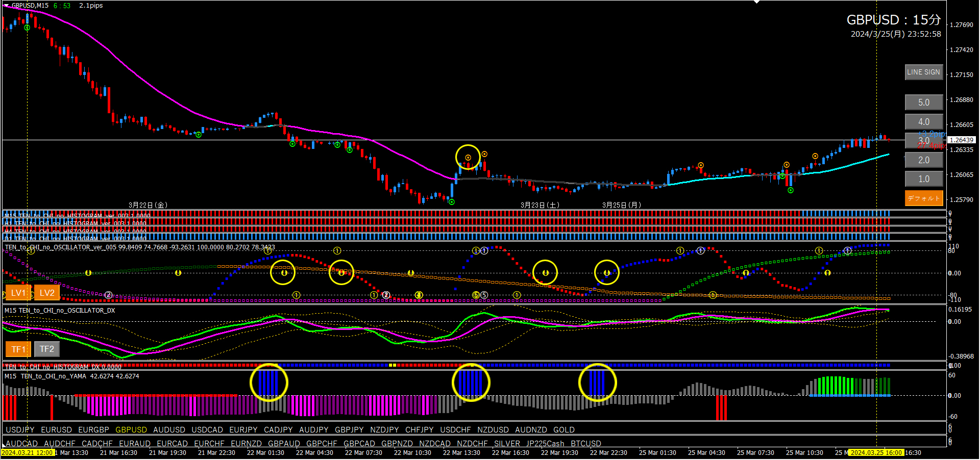Viewport: 980px width, 460px height.
Task: Click the 'TEN_to_CHI_no_HISTOGRAM_DX 0.0000' label
Action: [x=63, y=367]
